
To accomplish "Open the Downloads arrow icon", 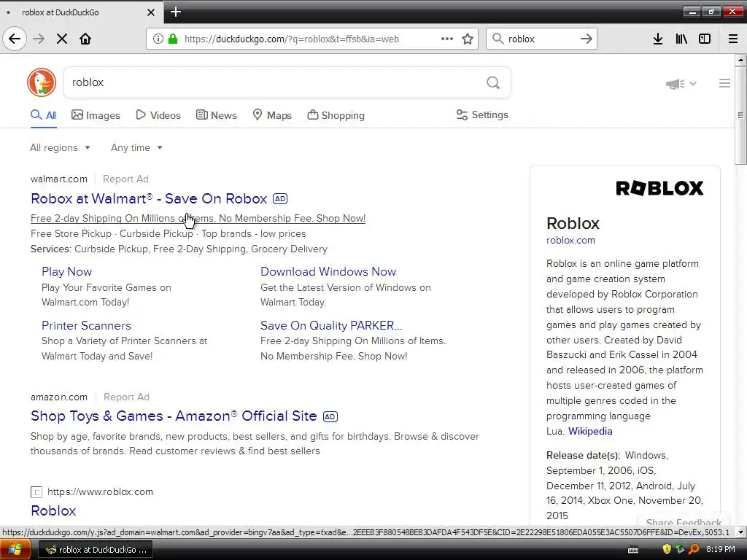I will tap(658, 39).
